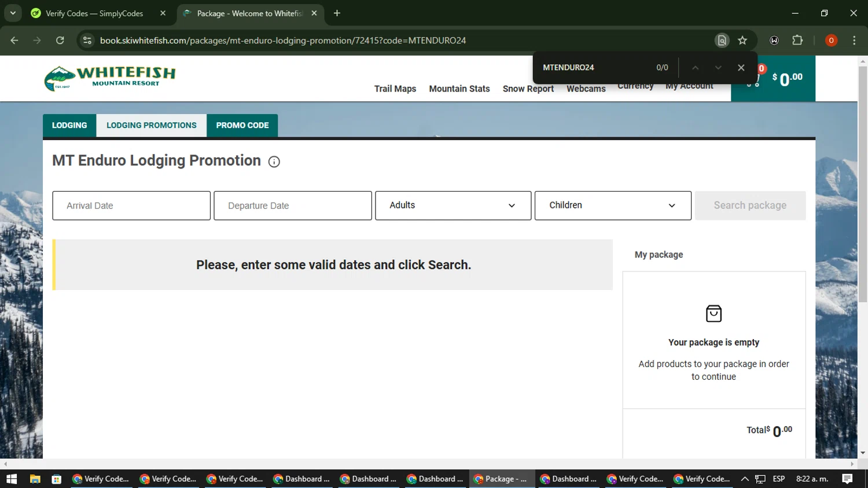The height and width of the screenshot is (488, 868).
Task: Open Webcams link
Action: 586,89
